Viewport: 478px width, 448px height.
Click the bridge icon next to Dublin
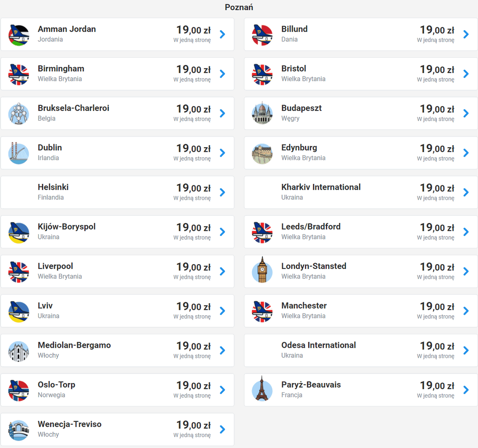click(x=19, y=153)
